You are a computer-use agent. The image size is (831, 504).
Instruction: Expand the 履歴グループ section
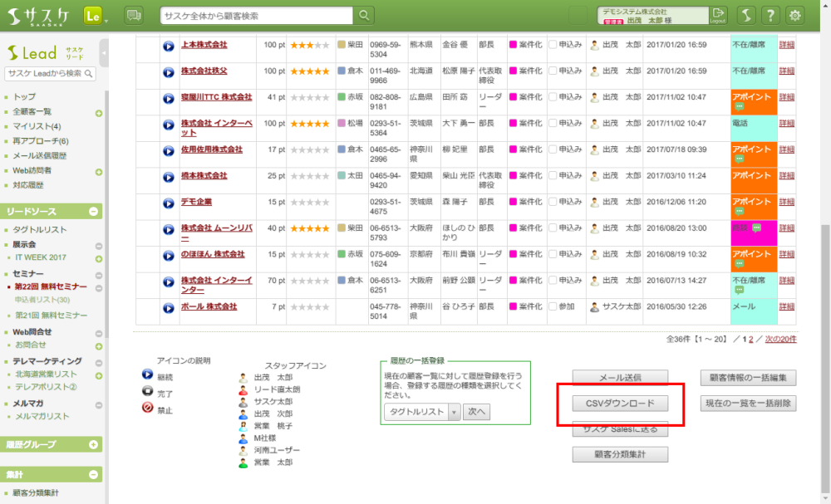coord(93,444)
